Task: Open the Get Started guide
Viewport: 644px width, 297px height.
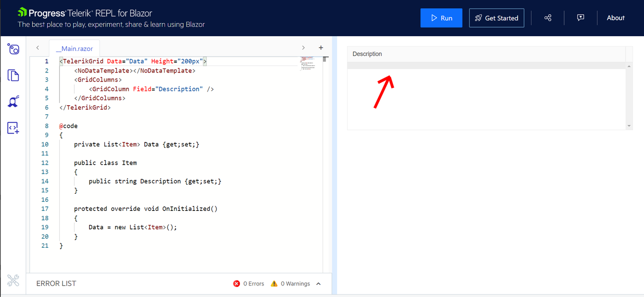Action: 497,18
